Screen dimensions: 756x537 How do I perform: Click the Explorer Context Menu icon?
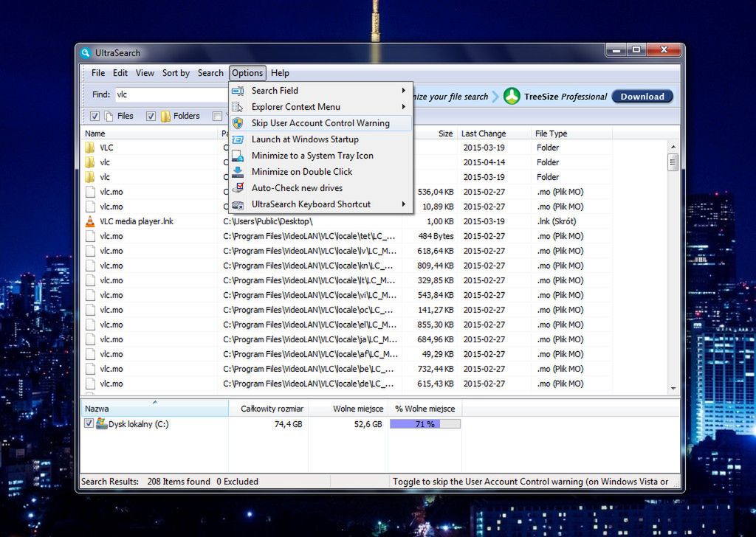pyautogui.click(x=238, y=107)
